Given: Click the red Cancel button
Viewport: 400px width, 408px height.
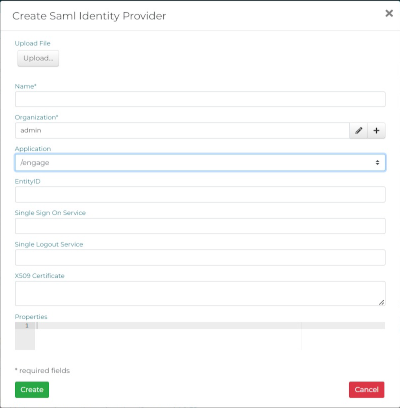Looking at the screenshot, I should coord(366,389).
